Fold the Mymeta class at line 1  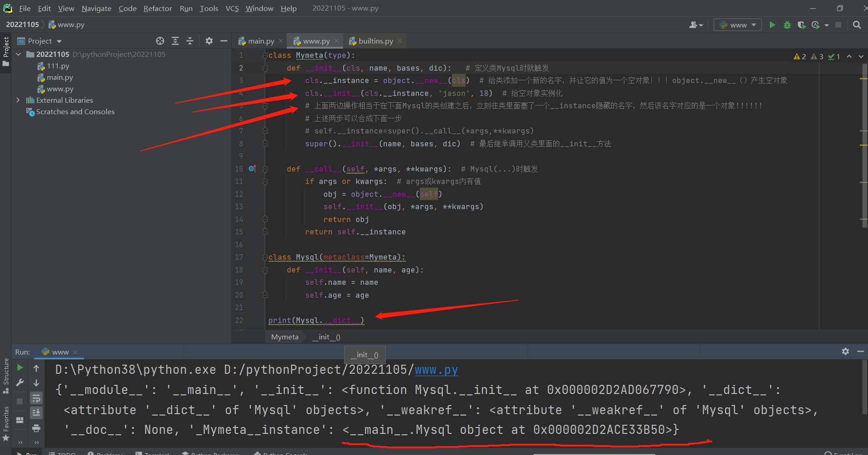point(265,55)
